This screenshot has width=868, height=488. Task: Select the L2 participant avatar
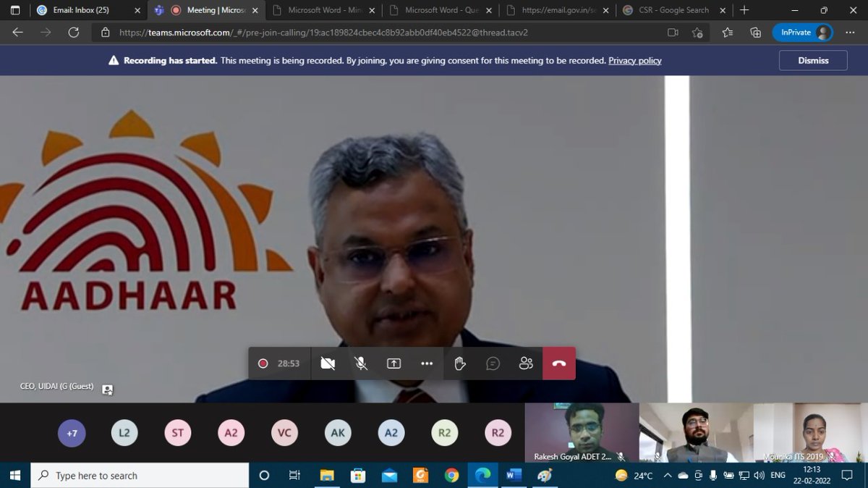coord(124,433)
